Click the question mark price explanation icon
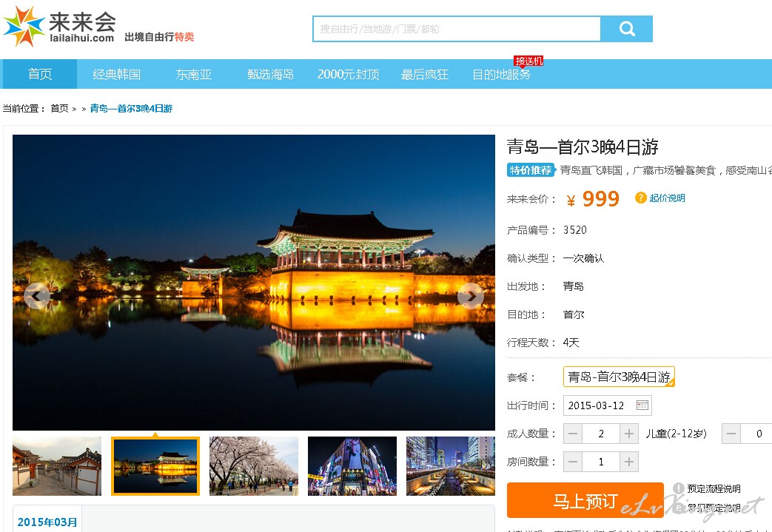 [640, 198]
